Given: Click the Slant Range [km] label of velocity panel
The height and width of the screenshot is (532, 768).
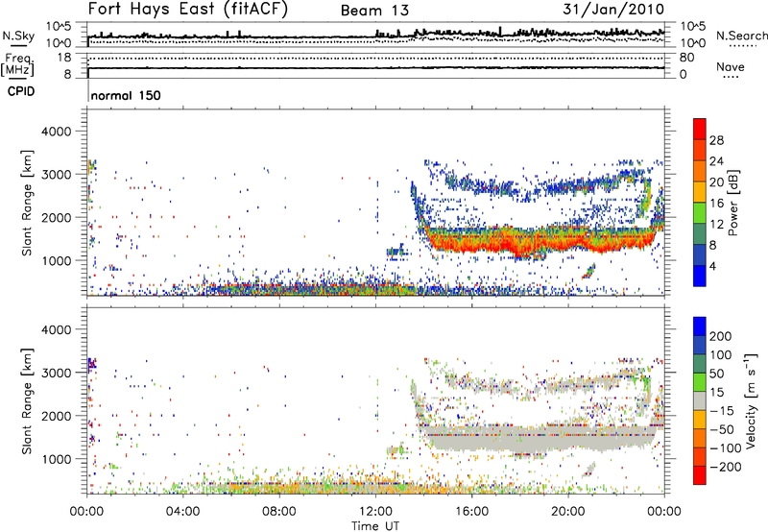Looking at the screenshot, I should click(27, 401).
